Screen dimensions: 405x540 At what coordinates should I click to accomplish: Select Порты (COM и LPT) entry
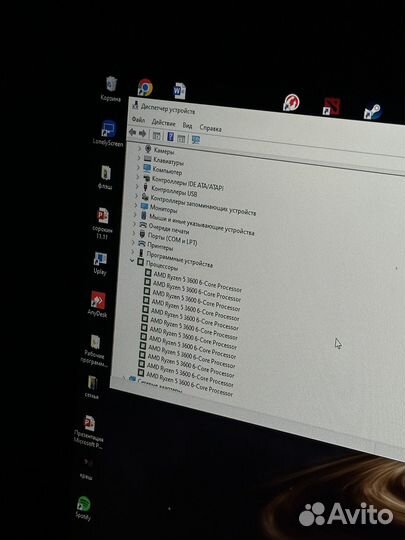pos(172,239)
